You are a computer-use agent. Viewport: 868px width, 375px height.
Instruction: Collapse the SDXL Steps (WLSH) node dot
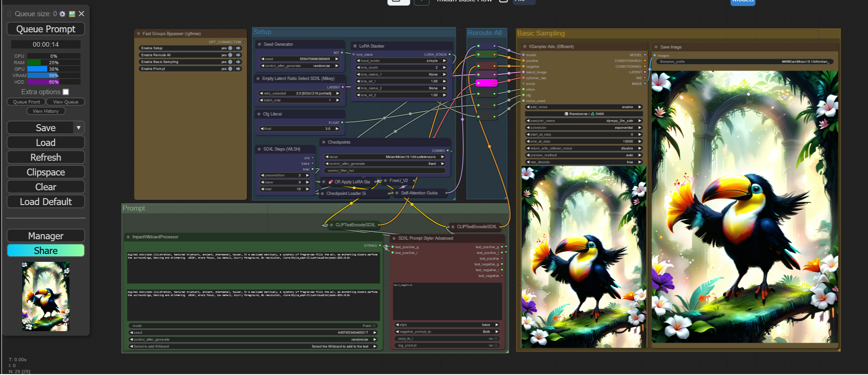click(258, 149)
